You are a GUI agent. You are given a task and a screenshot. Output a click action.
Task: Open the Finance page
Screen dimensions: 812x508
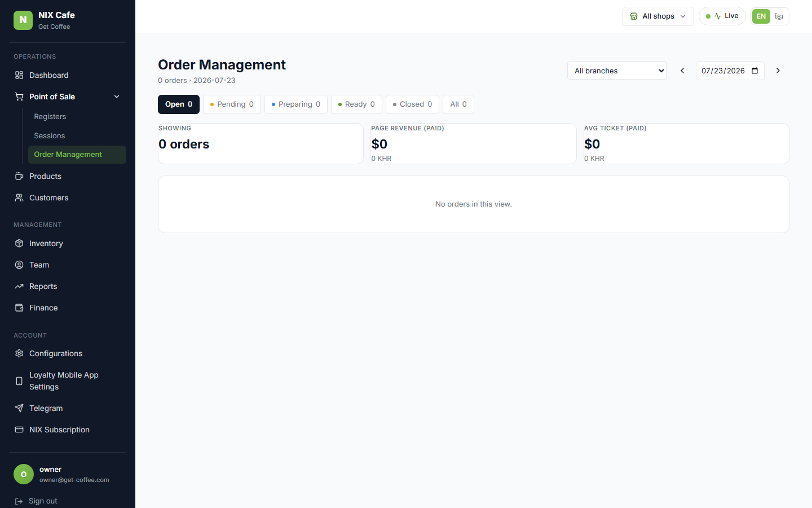pos(68,308)
